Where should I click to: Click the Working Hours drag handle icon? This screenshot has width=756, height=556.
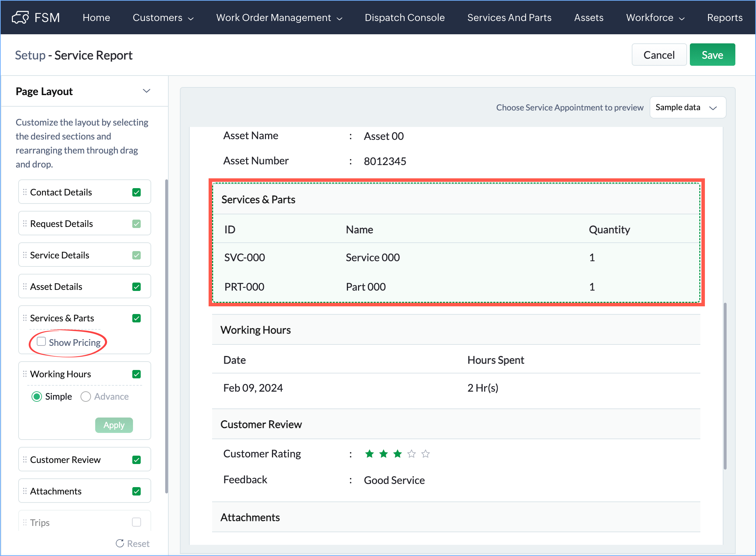(x=25, y=374)
